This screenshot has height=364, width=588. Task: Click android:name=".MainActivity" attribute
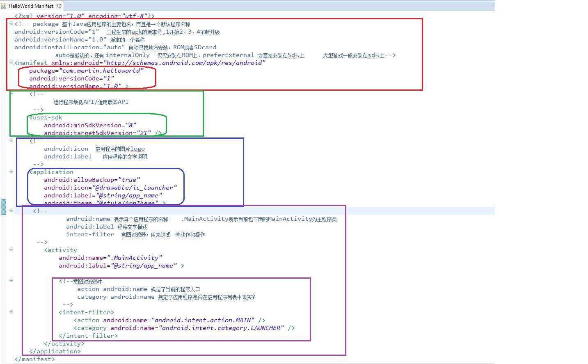110,258
